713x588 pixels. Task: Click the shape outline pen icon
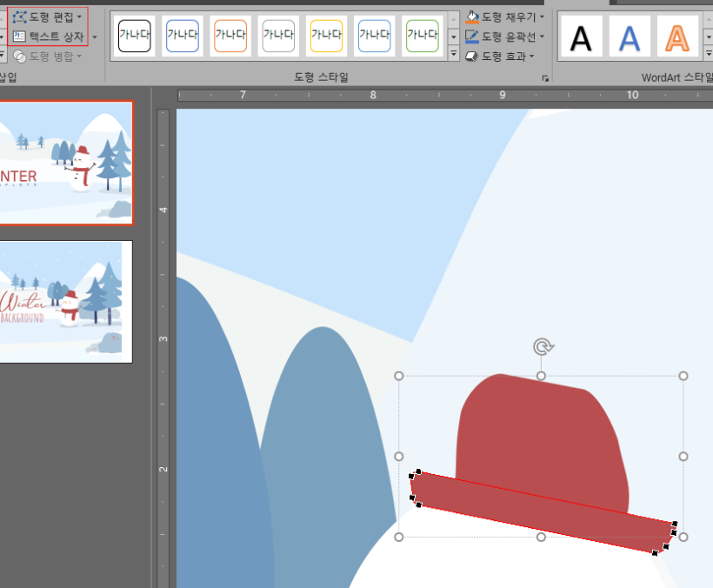(x=472, y=37)
